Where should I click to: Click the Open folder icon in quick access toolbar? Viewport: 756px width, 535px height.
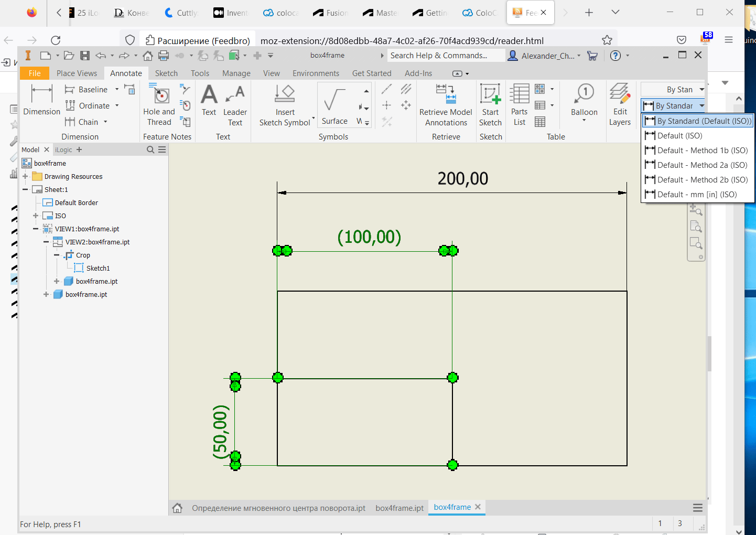[69, 56]
